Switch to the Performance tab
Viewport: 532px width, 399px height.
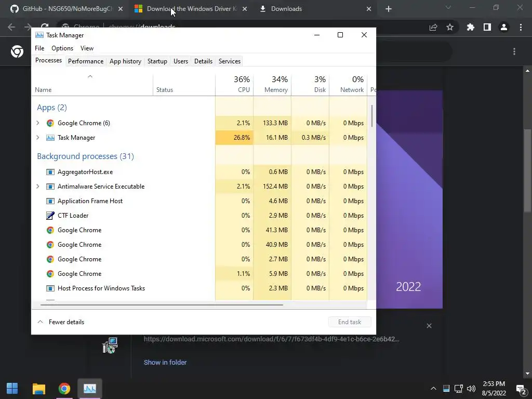tap(86, 61)
